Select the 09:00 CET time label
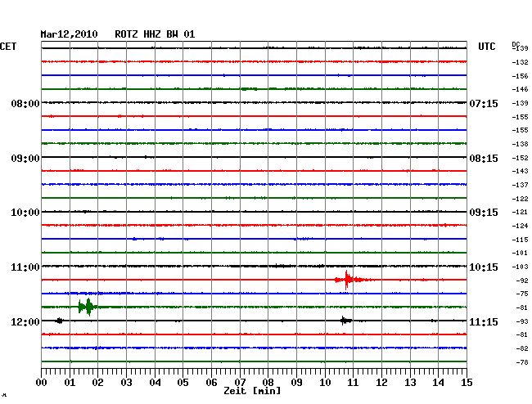 (x=25, y=159)
